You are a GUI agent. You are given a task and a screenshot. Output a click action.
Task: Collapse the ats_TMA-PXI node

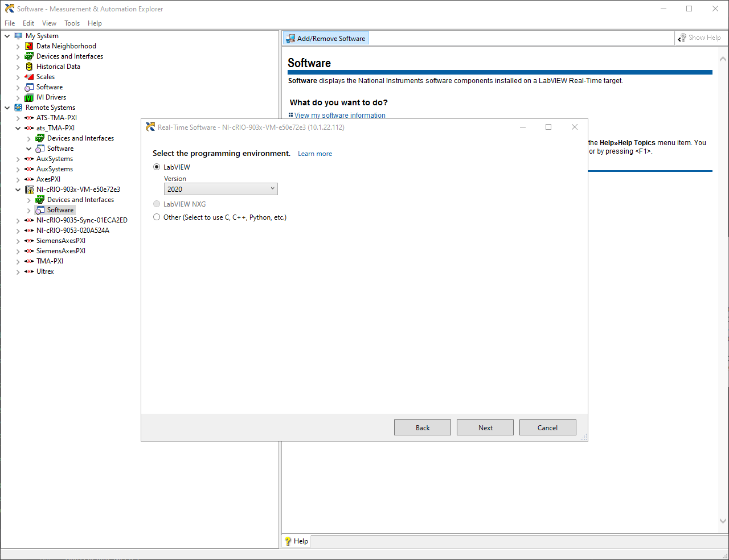click(18, 128)
